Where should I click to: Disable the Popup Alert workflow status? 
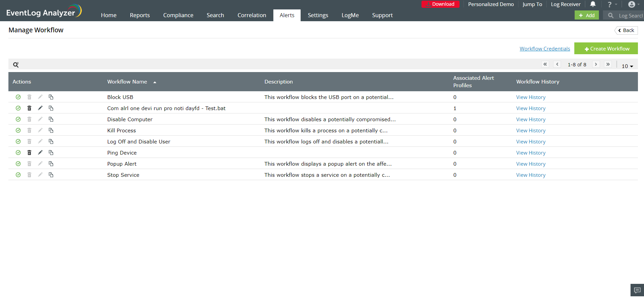pos(18,164)
